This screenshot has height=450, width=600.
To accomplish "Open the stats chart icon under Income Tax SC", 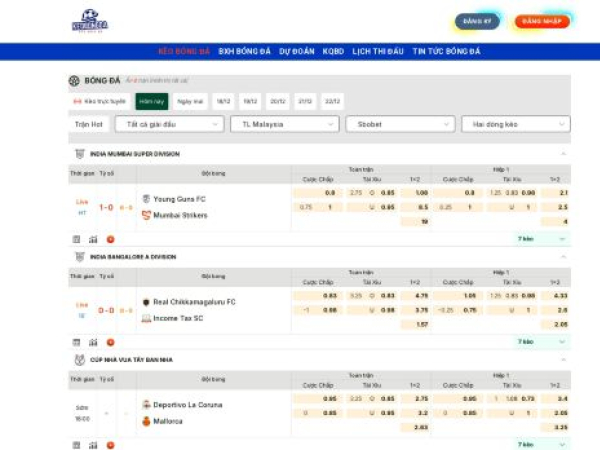I will [x=93, y=342].
